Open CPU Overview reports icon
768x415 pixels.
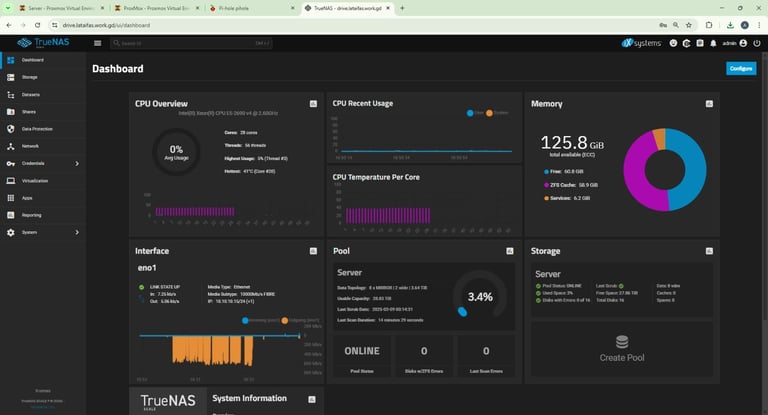(x=313, y=104)
